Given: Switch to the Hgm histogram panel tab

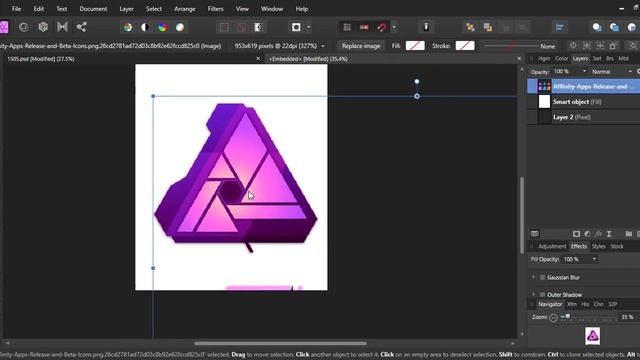Looking at the screenshot, I should (544, 58).
